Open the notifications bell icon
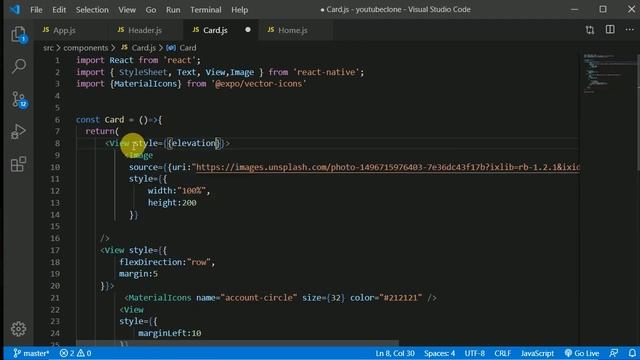640x360 pixels. 632,353
